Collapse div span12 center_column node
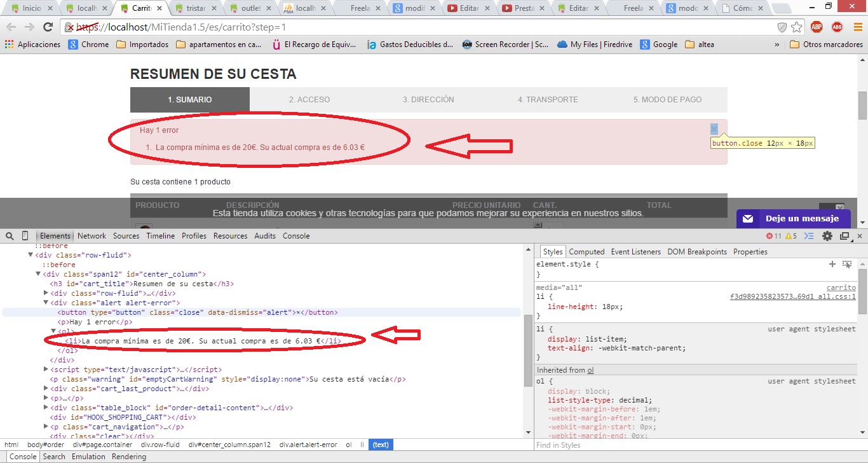Viewport: 868px width, 463px height. tap(38, 275)
